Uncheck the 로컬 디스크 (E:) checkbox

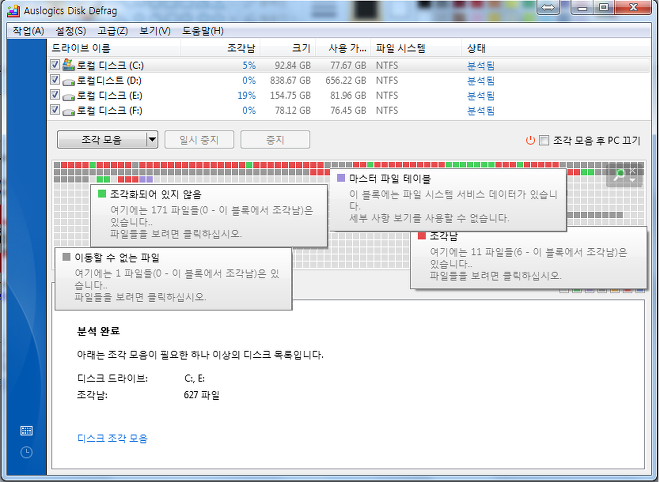click(55, 95)
